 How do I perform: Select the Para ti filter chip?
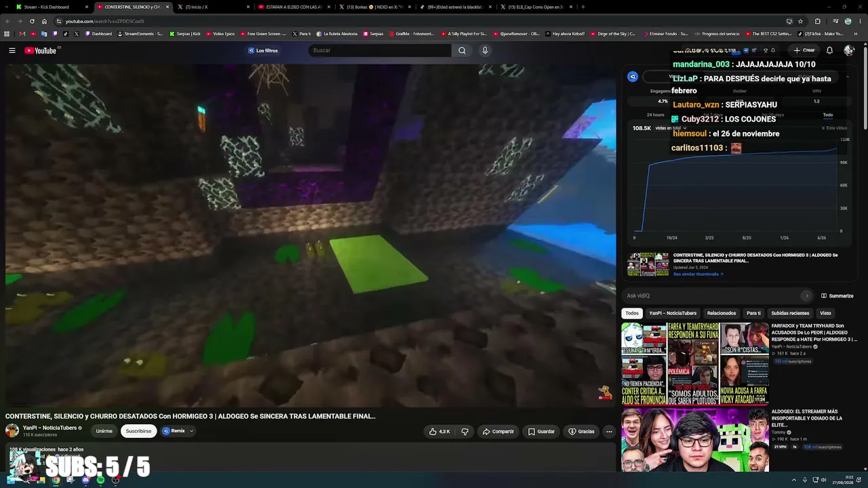point(753,313)
